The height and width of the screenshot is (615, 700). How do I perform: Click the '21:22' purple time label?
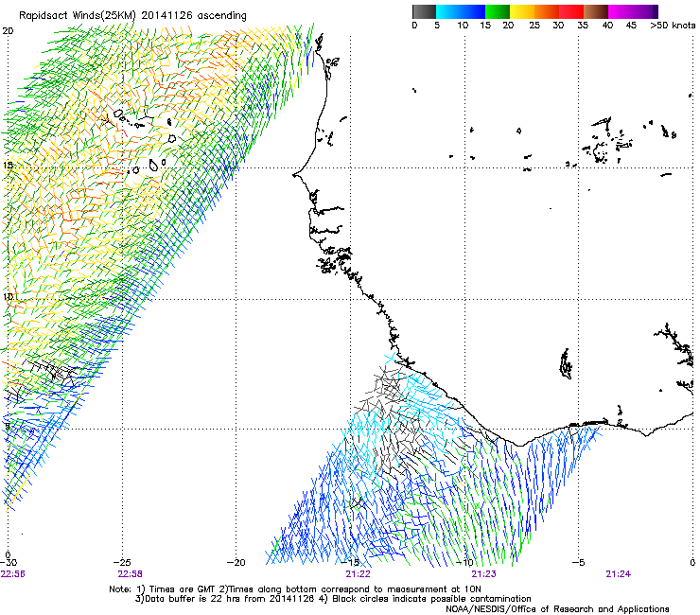(x=358, y=574)
